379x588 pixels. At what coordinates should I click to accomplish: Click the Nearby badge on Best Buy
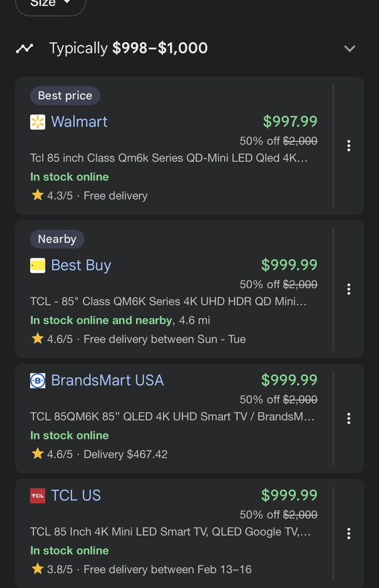tap(57, 239)
